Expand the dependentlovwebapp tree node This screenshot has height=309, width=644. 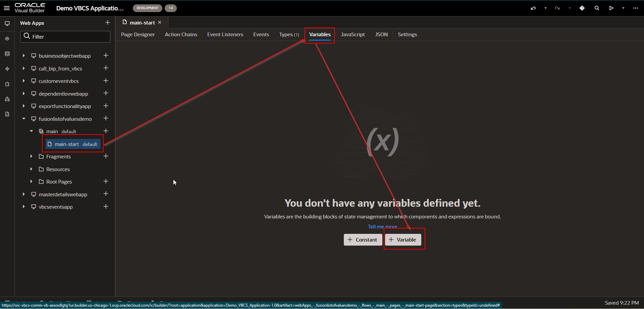coord(23,94)
